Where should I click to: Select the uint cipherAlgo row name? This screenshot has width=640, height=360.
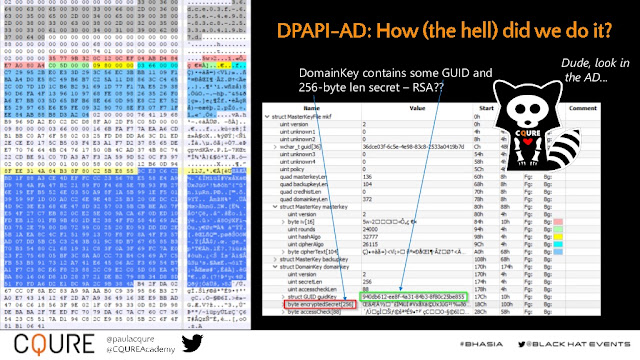point(305,244)
